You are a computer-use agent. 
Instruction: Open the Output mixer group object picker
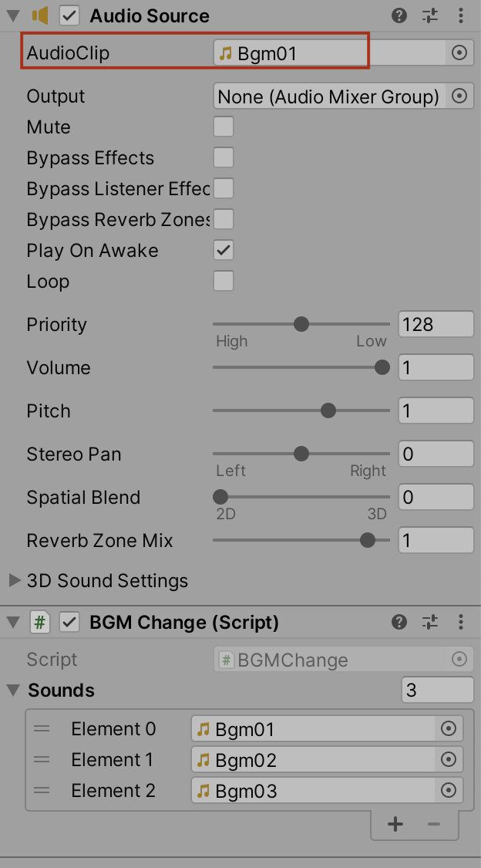(459, 96)
